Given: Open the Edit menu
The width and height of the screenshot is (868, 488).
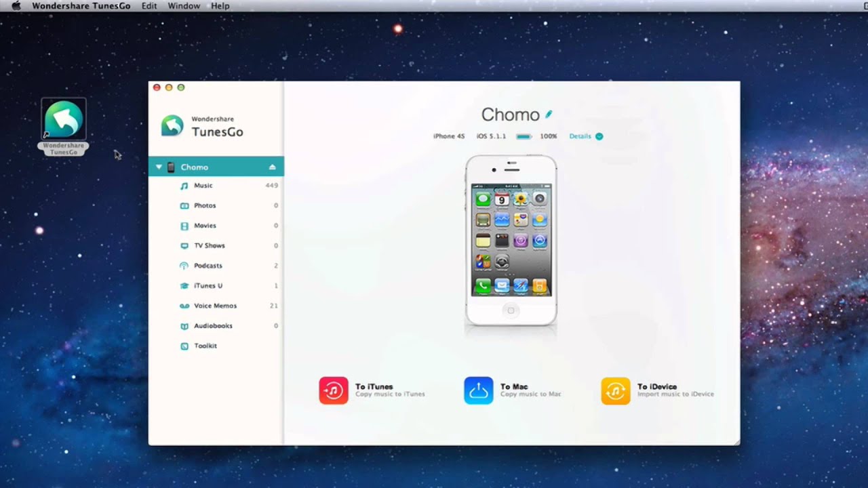Looking at the screenshot, I should pos(149,5).
